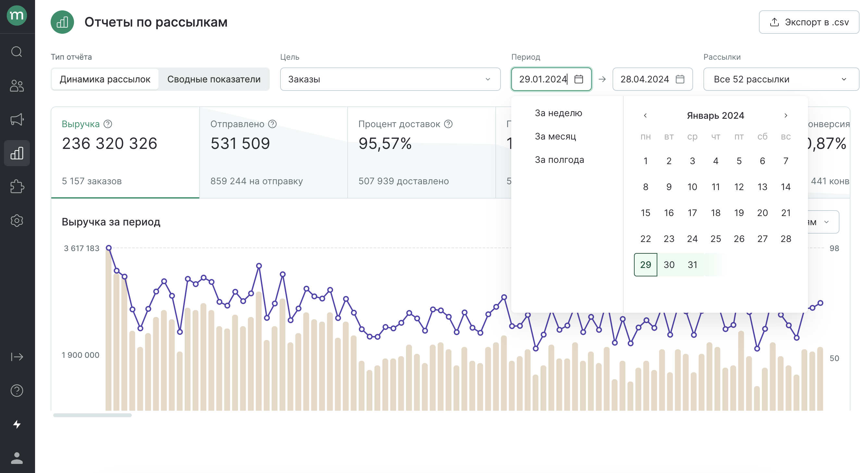Open the integrations puzzle icon
Viewport: 868px width, 473px height.
[17, 187]
